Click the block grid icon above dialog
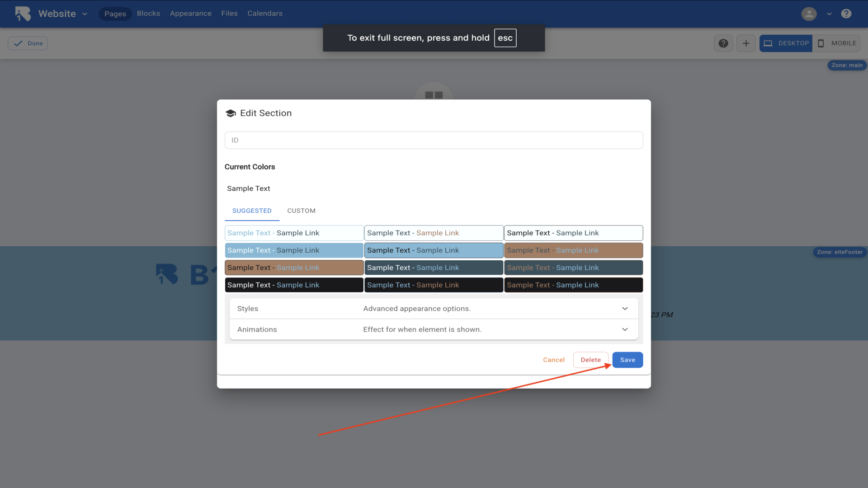Screen dimensions: 868x488 (434, 95)
